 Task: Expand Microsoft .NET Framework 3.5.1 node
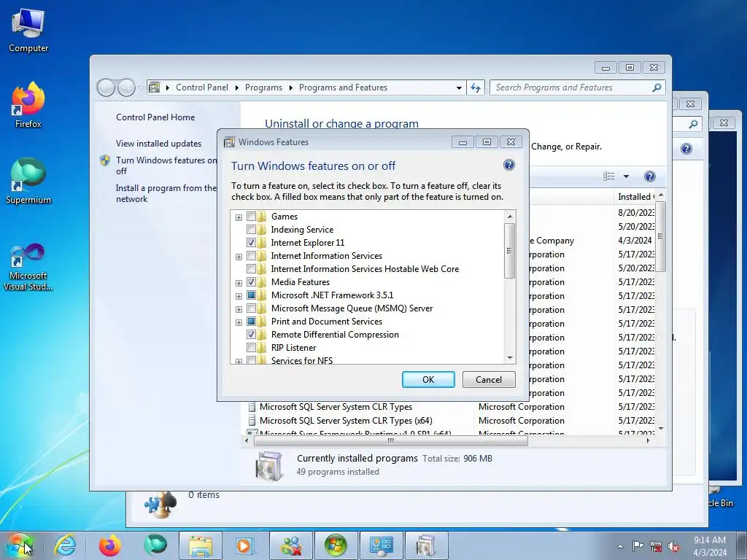pos(239,296)
